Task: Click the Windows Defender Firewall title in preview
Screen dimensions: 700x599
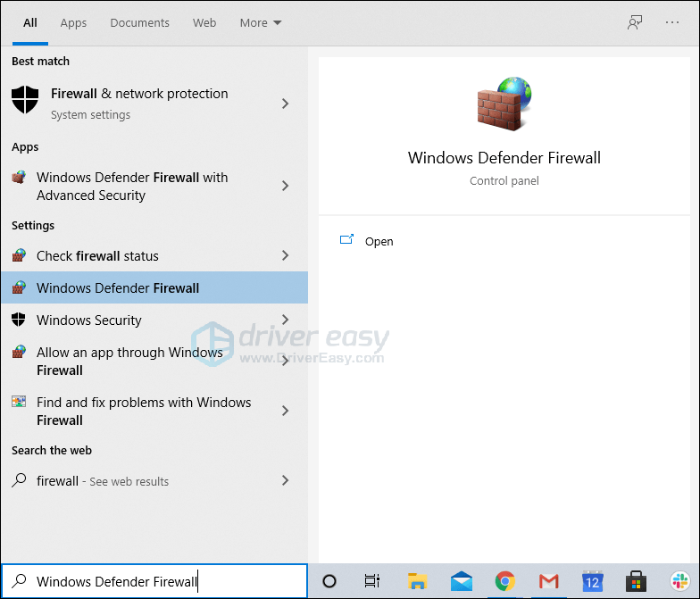Action: pos(504,157)
